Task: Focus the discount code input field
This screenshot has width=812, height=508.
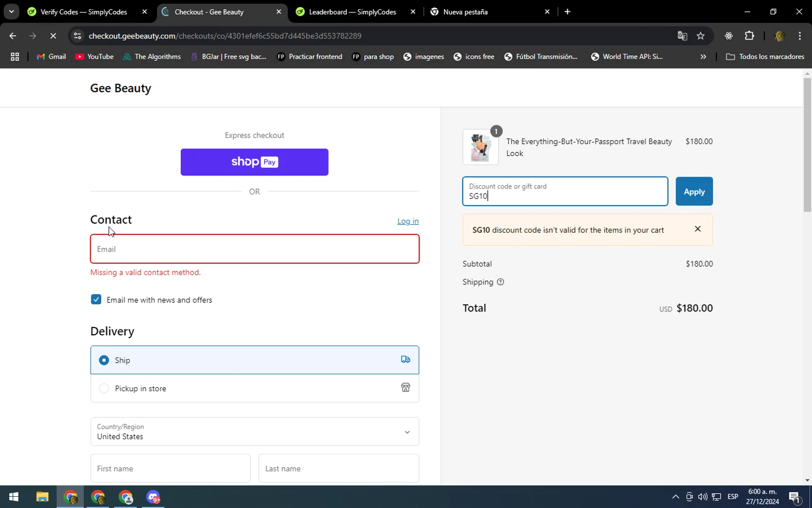Action: pyautogui.click(x=565, y=191)
